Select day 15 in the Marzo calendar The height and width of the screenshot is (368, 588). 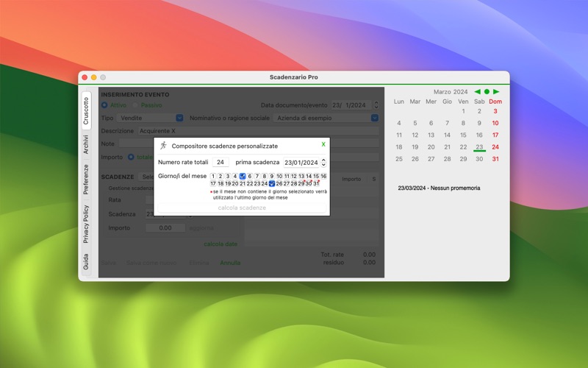463,135
